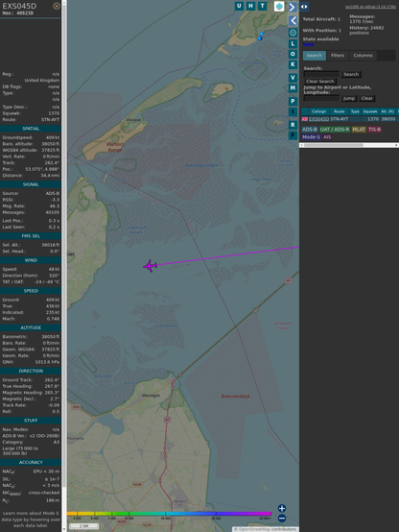Click the Clear button beside Jump
This screenshot has height=532, width=399.
(x=366, y=98)
